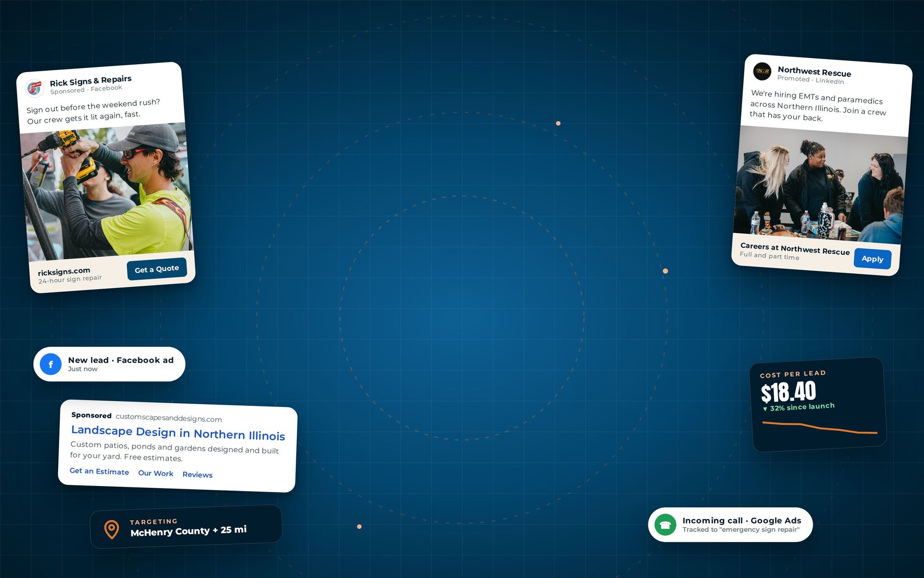Viewport: 924px width, 578px height.
Task: Click the "Just now" timestamp
Action: click(83, 369)
